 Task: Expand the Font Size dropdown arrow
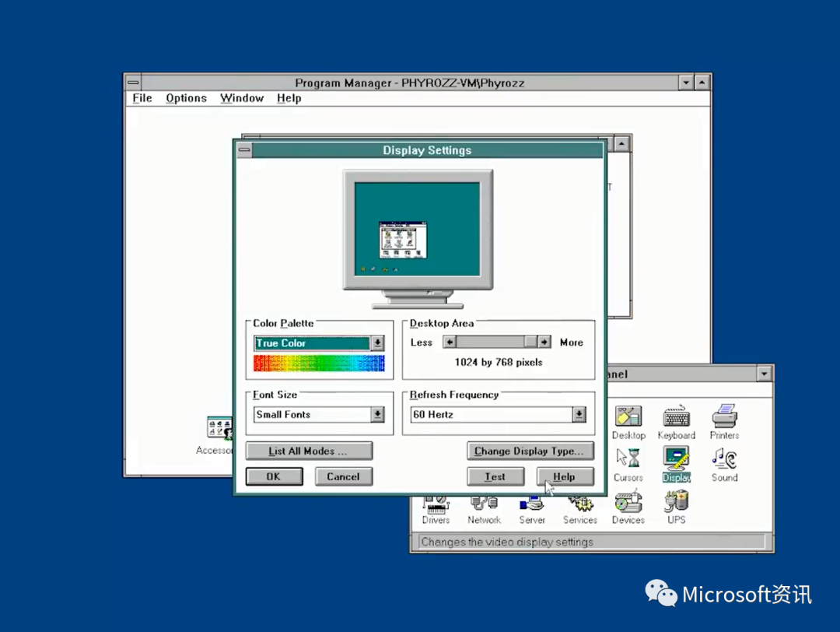click(377, 414)
